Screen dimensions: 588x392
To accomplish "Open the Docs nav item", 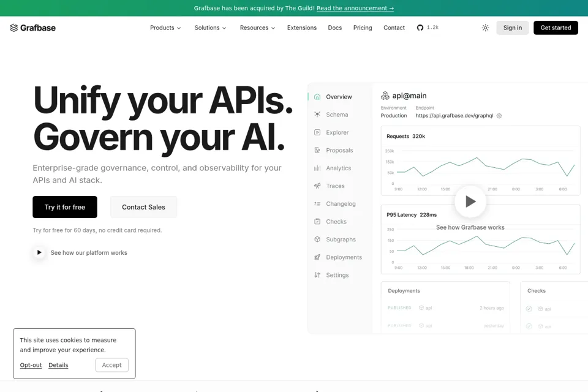I will 335,28.
